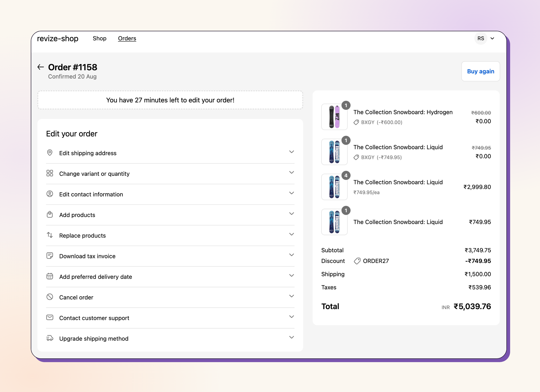Click the grid icon beside Change variant or quantity

pos(50,173)
